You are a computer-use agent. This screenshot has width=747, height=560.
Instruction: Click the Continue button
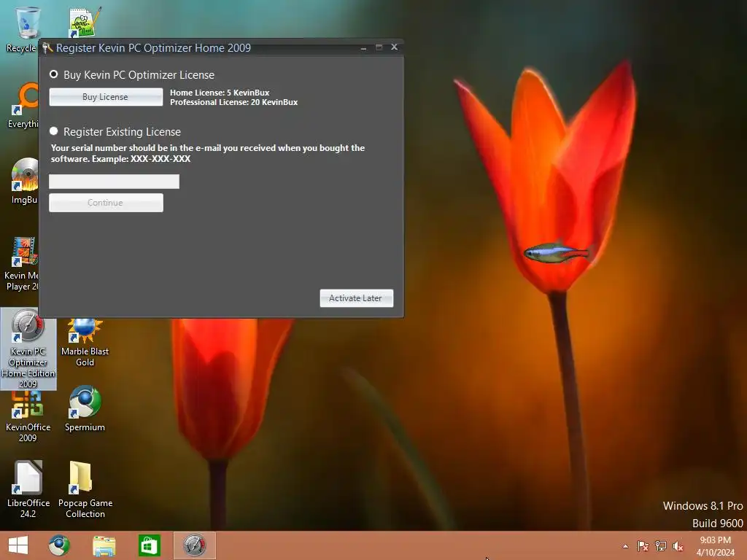106,203
